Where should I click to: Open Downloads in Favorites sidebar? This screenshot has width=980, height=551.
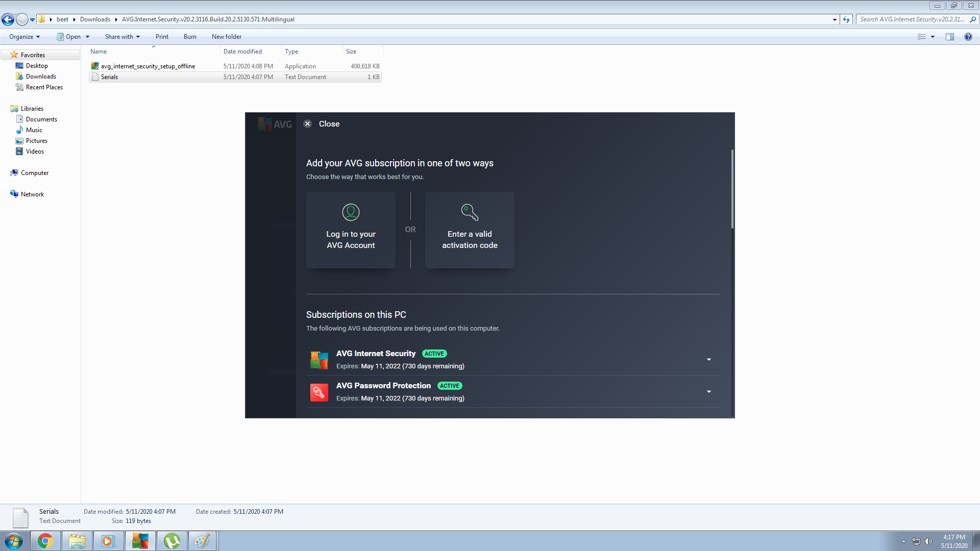pos(41,77)
